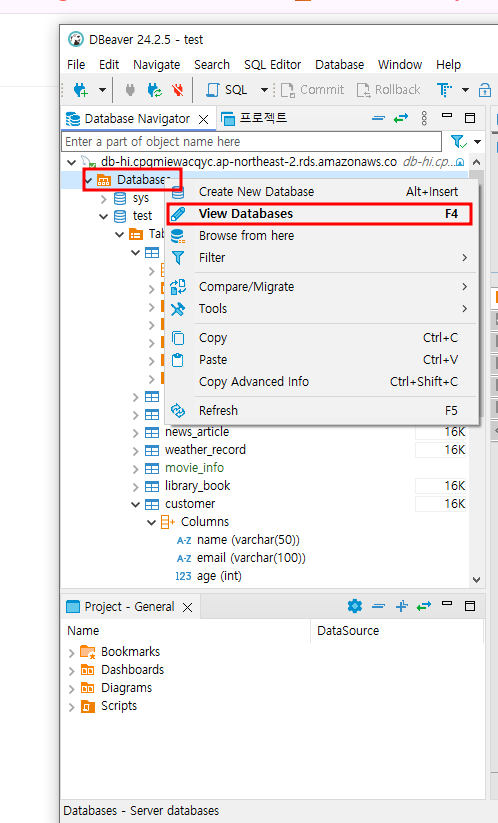Open the Database menu
498x823 pixels.
coord(340,65)
